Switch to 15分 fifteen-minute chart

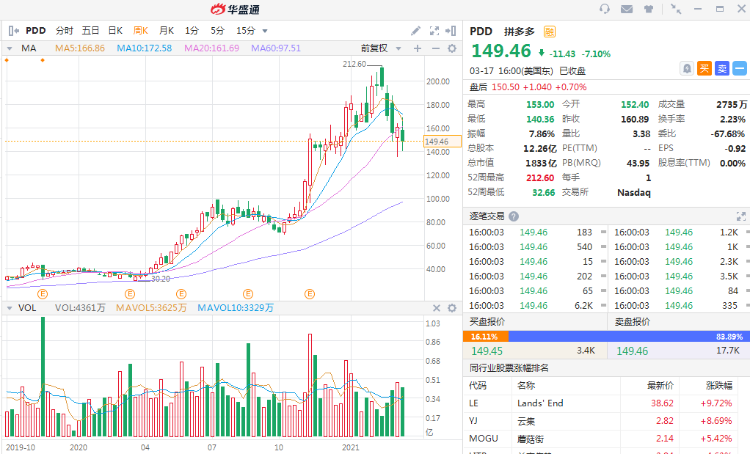coord(246,31)
